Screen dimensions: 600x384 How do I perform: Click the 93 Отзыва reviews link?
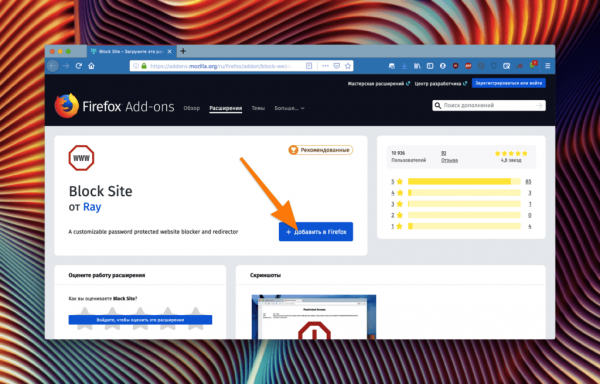[449, 156]
